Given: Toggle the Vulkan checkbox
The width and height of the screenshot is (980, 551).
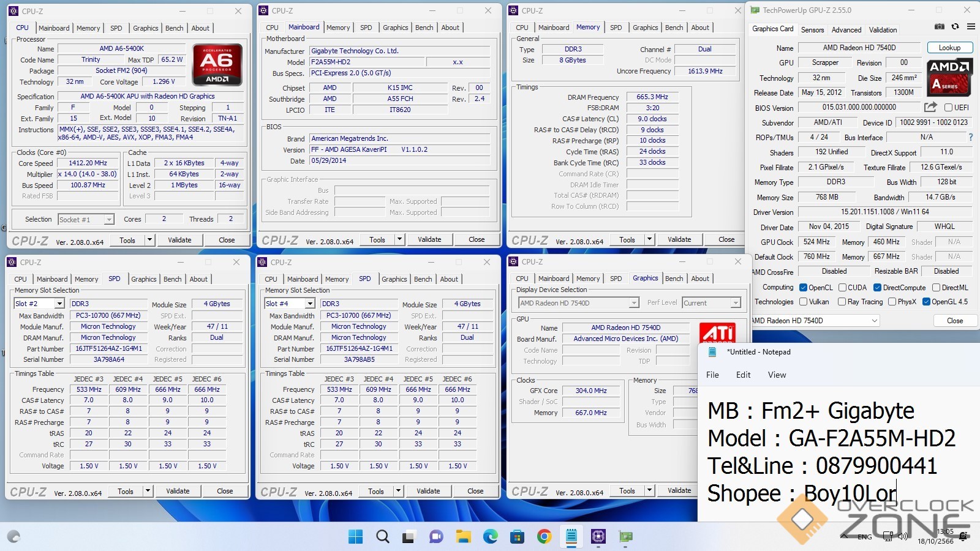Looking at the screenshot, I should [x=803, y=302].
